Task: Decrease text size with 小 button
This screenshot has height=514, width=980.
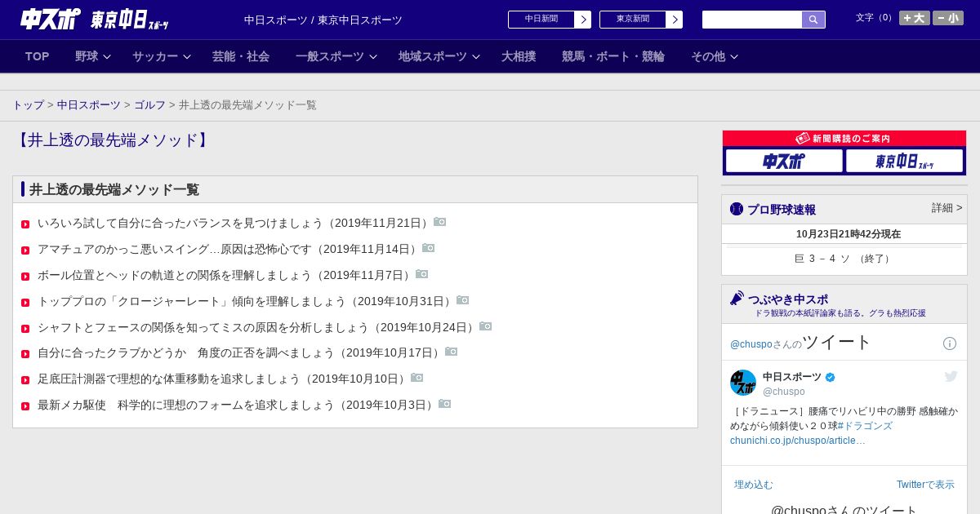Action: 948,18
